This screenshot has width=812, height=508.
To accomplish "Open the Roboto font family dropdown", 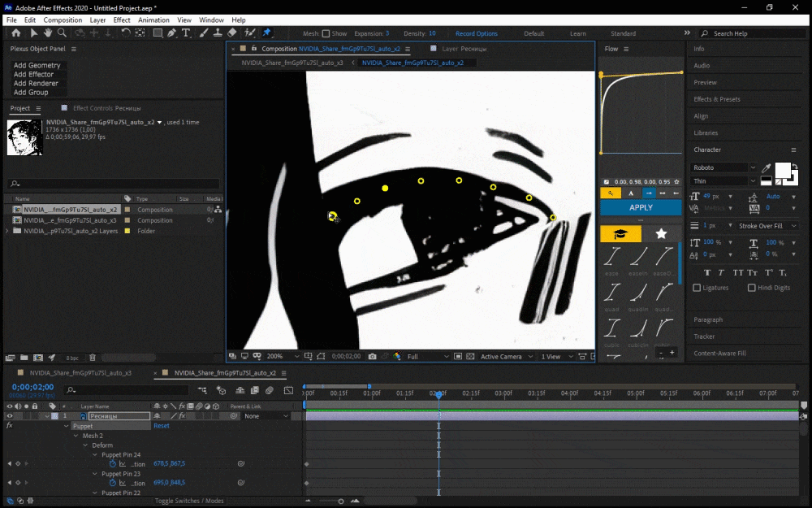I will point(723,167).
